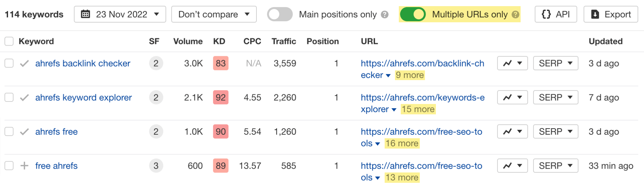
Task: Open the ahrefs free keyword link
Action: (56, 132)
